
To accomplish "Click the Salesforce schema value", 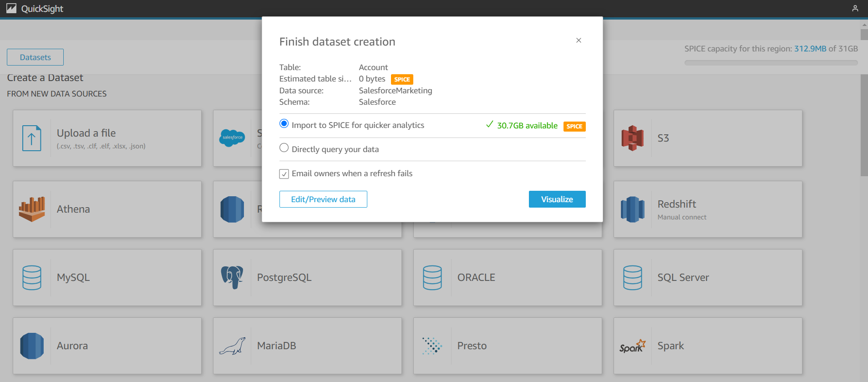I will (377, 102).
